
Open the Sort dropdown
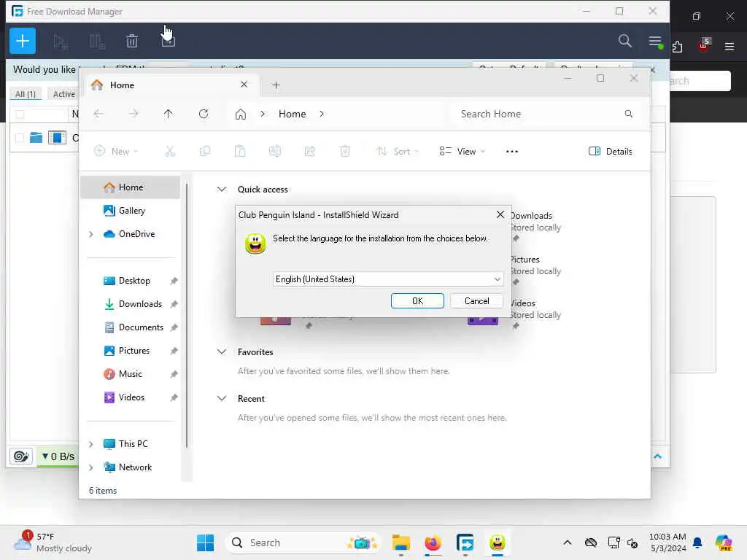point(398,152)
